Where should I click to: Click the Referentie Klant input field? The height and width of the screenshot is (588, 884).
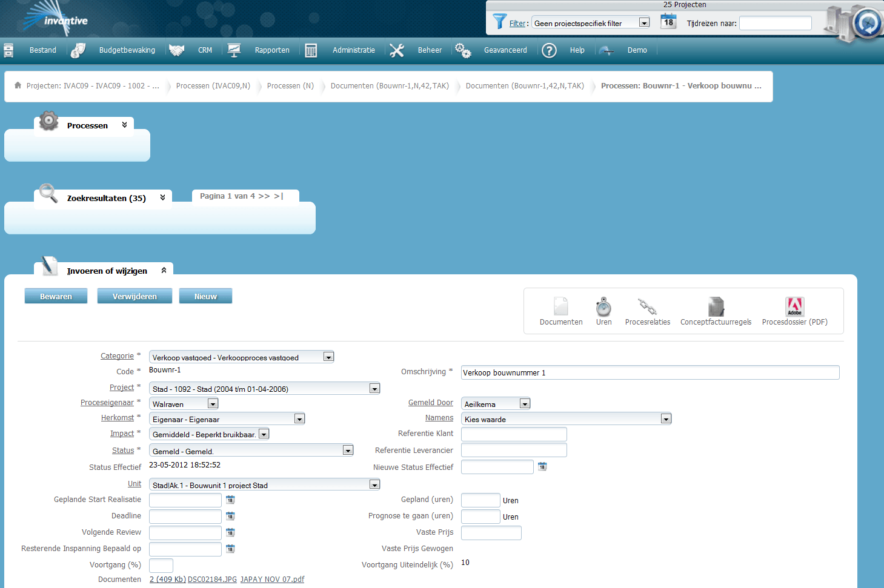(x=514, y=434)
